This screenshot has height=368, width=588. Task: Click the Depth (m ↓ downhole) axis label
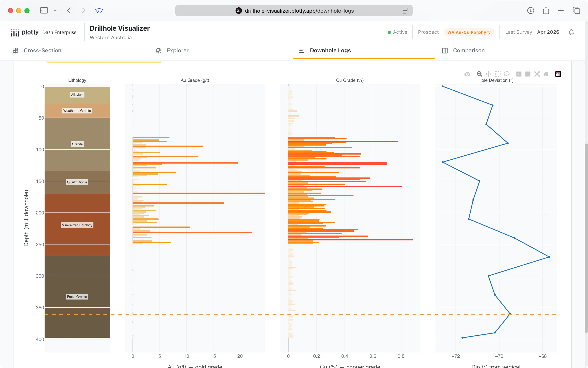[x=26, y=218]
